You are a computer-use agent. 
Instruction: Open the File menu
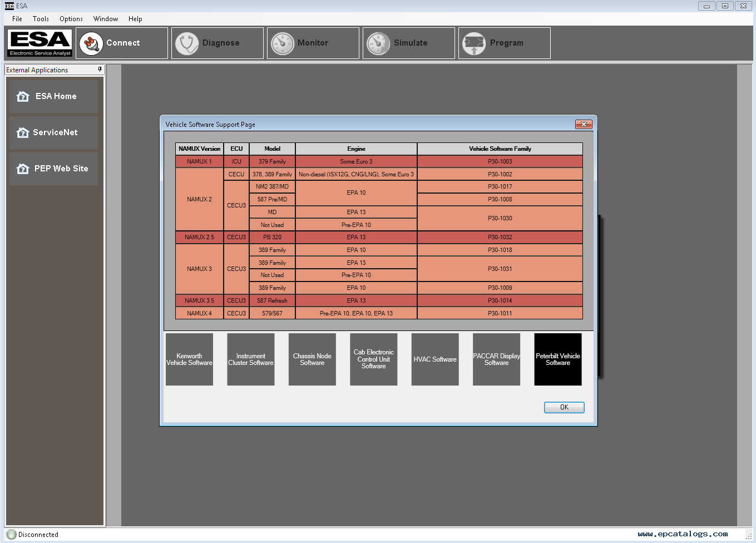(17, 19)
